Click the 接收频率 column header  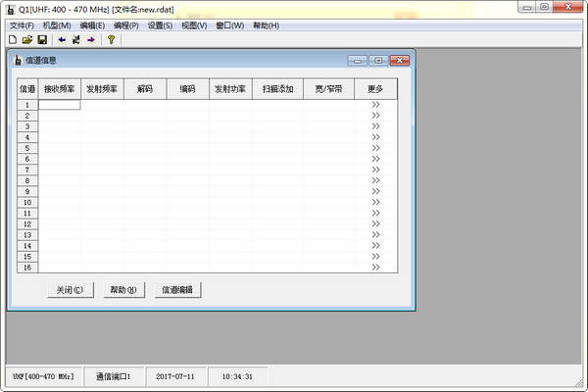[59, 89]
